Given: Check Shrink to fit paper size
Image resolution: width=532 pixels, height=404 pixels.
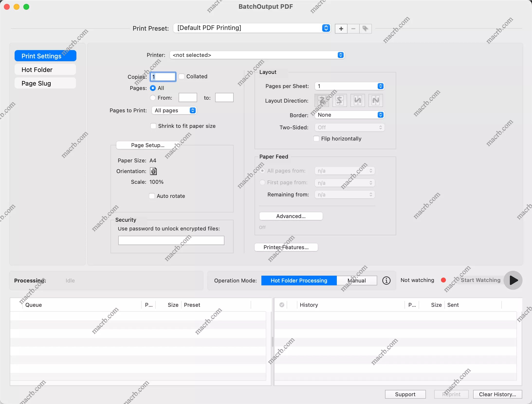Looking at the screenshot, I should pos(153,126).
